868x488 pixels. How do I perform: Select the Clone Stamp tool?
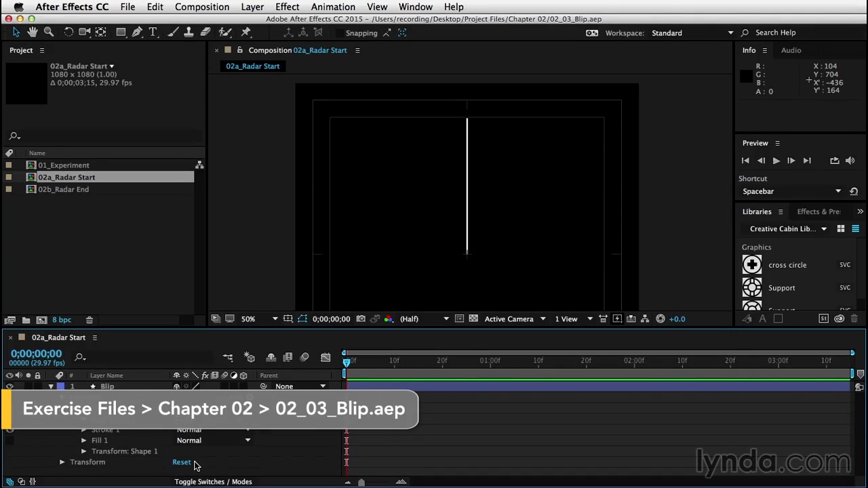click(189, 33)
